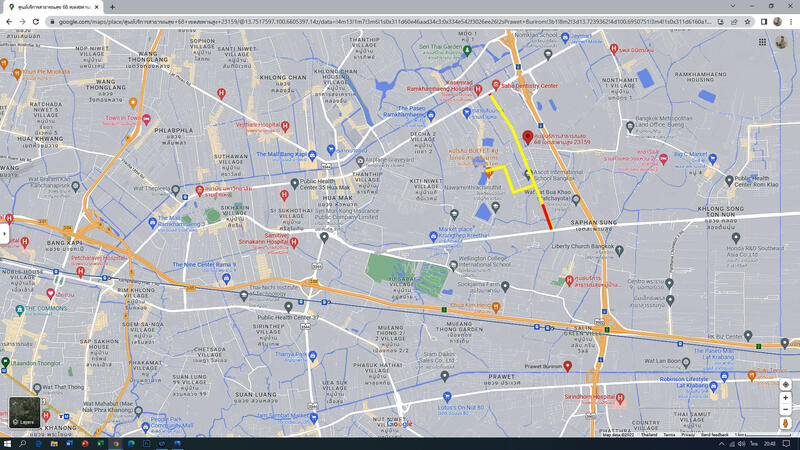Open Windows Start menu
The width and height of the screenshot is (800, 450).
pyautogui.click(x=8, y=443)
